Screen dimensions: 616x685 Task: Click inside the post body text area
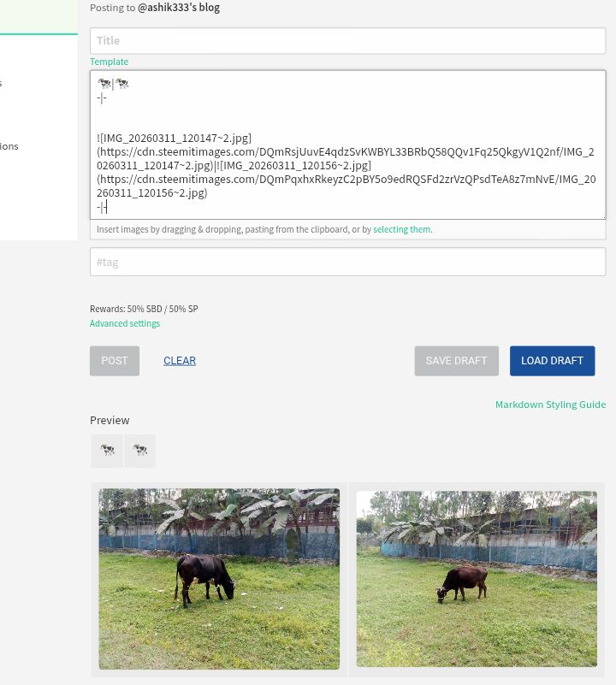click(x=347, y=145)
